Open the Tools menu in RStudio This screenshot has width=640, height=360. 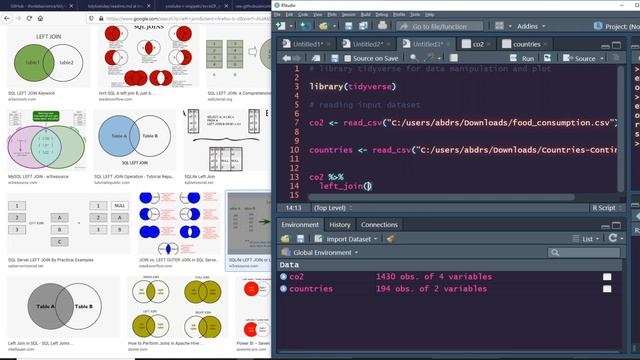tap(415, 14)
